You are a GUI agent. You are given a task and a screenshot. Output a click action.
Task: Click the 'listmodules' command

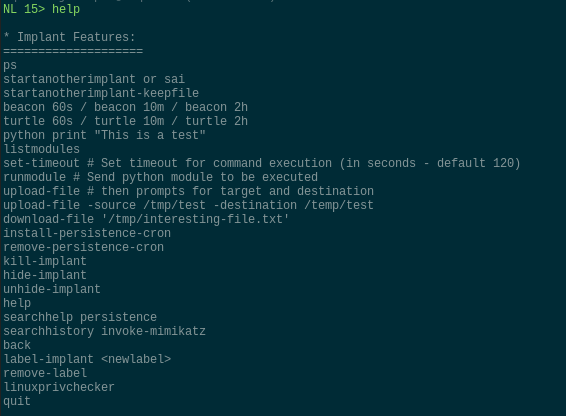click(x=42, y=149)
